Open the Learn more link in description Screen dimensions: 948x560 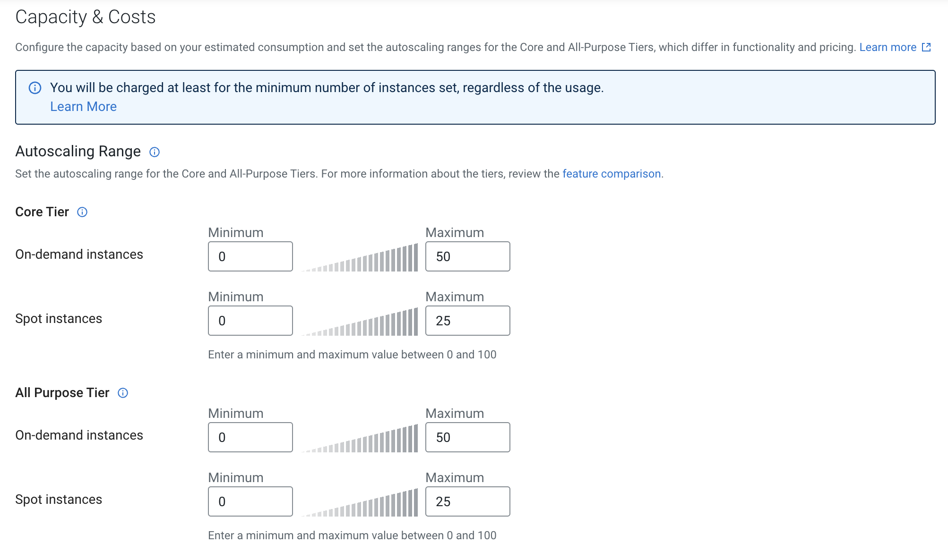(888, 47)
